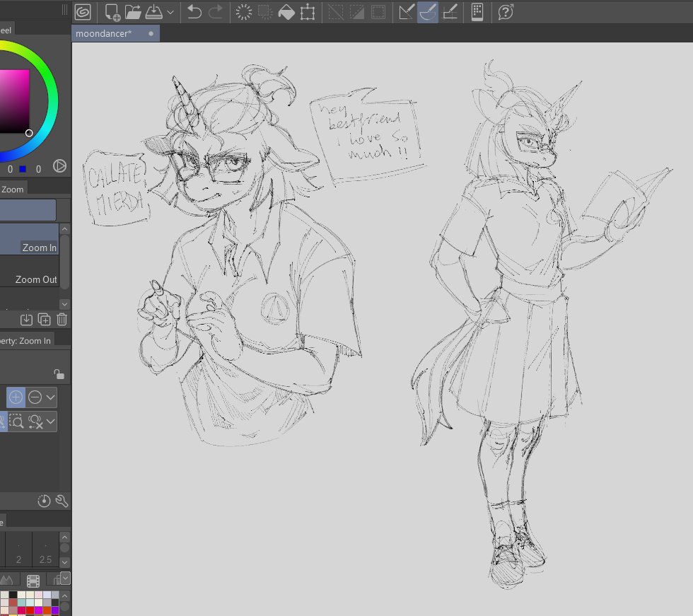Select brush size 2.5 preset
This screenshot has width=693, height=616.
[45, 550]
